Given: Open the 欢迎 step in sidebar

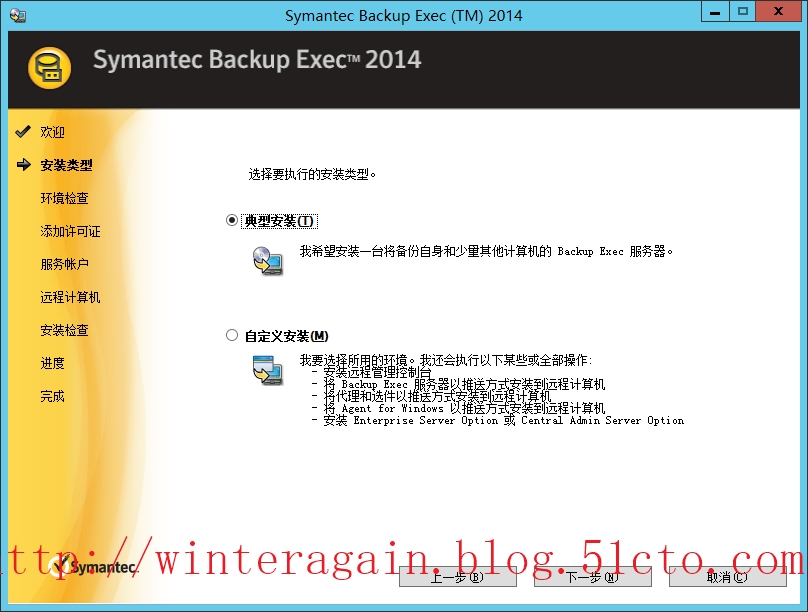Looking at the screenshot, I should click(x=53, y=132).
